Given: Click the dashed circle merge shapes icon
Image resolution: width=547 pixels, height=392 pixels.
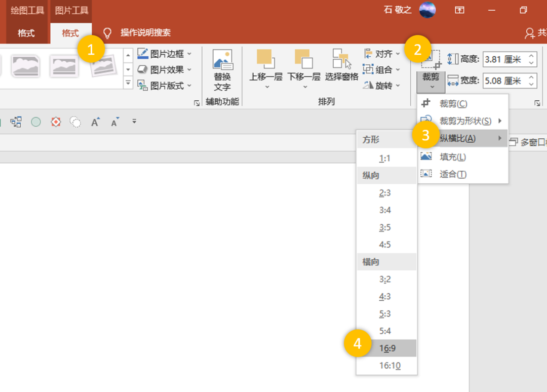Looking at the screenshot, I should (x=75, y=122).
